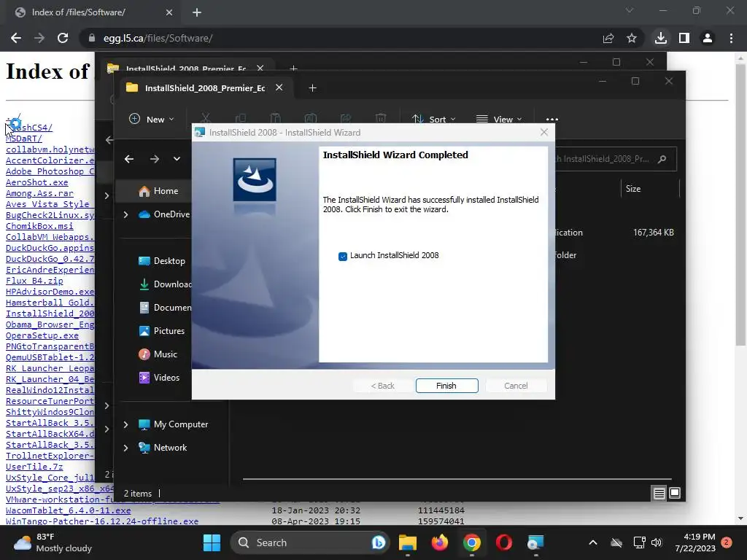Expand the My Computer tree node
This screenshot has height=560, width=747.
point(125,424)
